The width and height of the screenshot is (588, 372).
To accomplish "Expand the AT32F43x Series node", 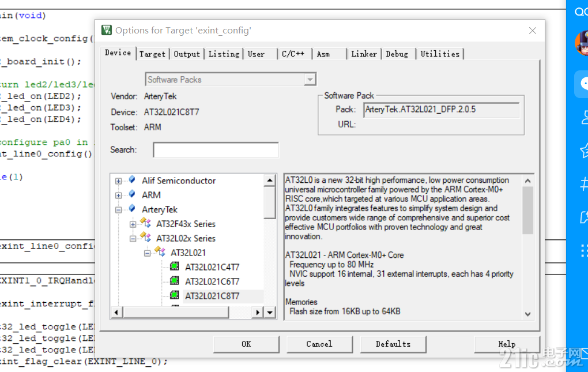I will (133, 224).
